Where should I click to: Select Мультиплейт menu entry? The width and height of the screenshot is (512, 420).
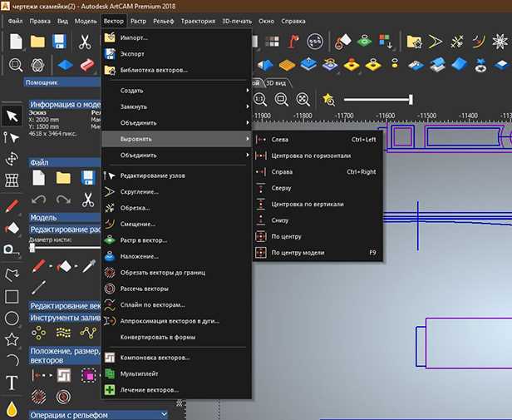coord(176,373)
